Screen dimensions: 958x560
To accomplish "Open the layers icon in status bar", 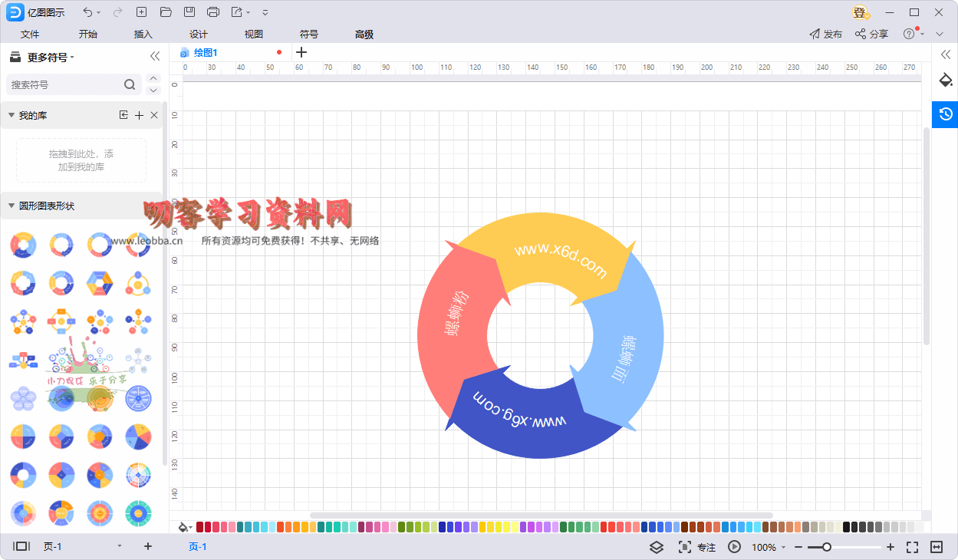I will click(656, 547).
